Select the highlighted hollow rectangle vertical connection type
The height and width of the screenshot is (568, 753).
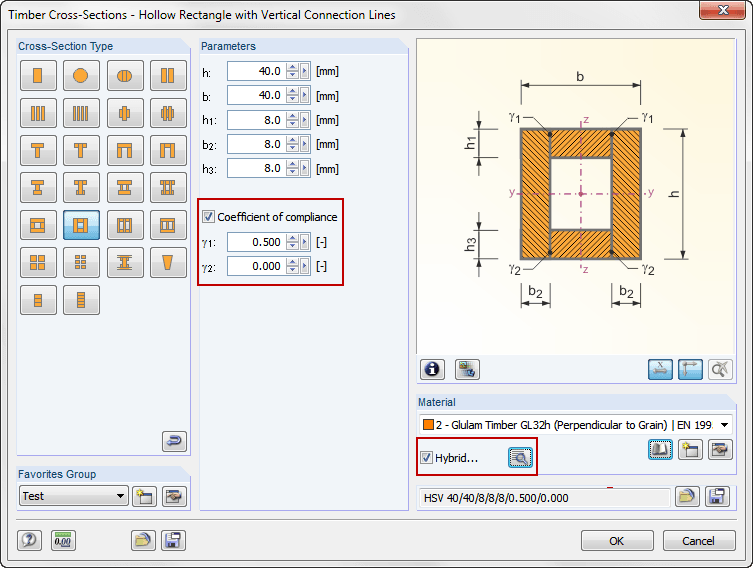81,225
